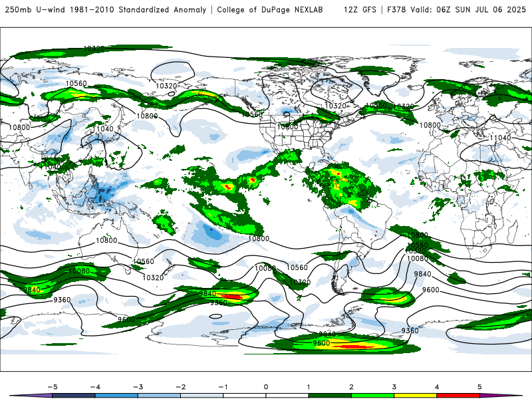Click the '10800' contour label over Australia
The width and height of the screenshot is (532, 399).
[x=106, y=240]
